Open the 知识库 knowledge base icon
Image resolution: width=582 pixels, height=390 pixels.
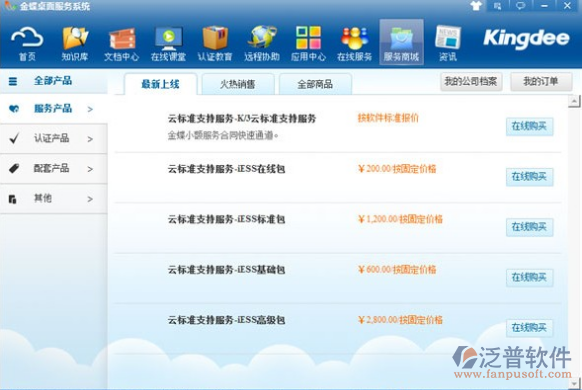(75, 43)
